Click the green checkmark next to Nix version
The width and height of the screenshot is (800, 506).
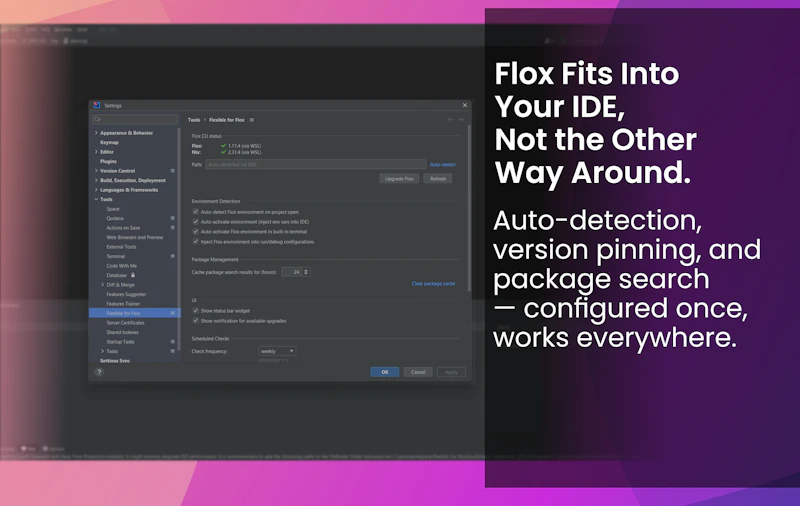pyautogui.click(x=223, y=152)
